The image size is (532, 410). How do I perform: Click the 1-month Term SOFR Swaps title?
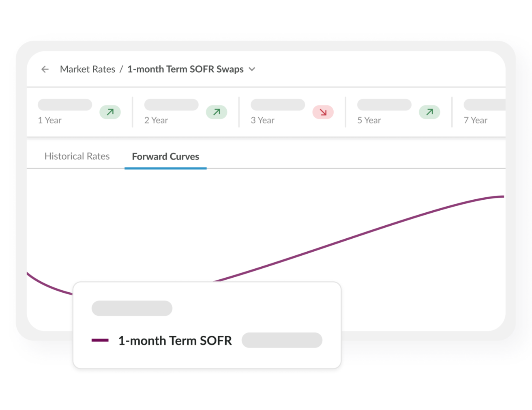click(185, 69)
